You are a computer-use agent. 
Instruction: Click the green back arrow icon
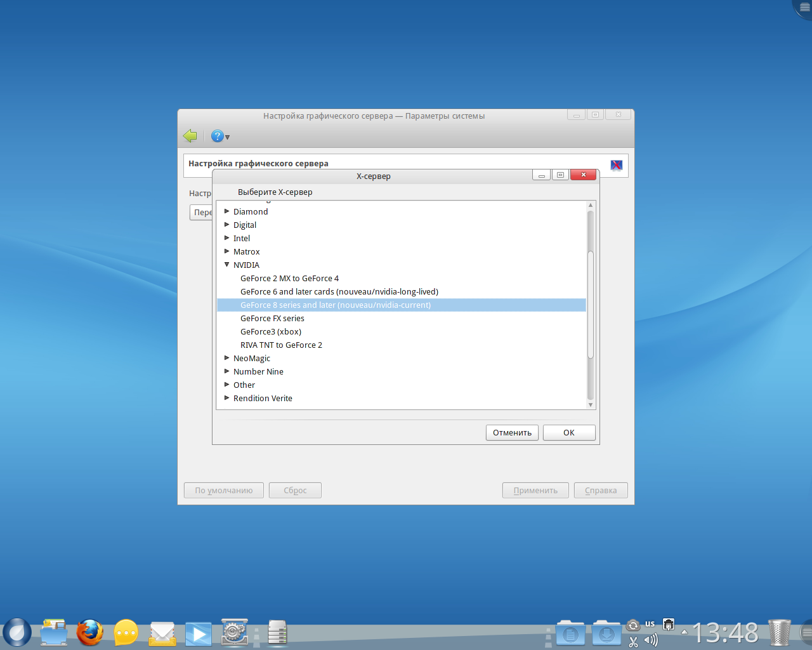coord(190,136)
